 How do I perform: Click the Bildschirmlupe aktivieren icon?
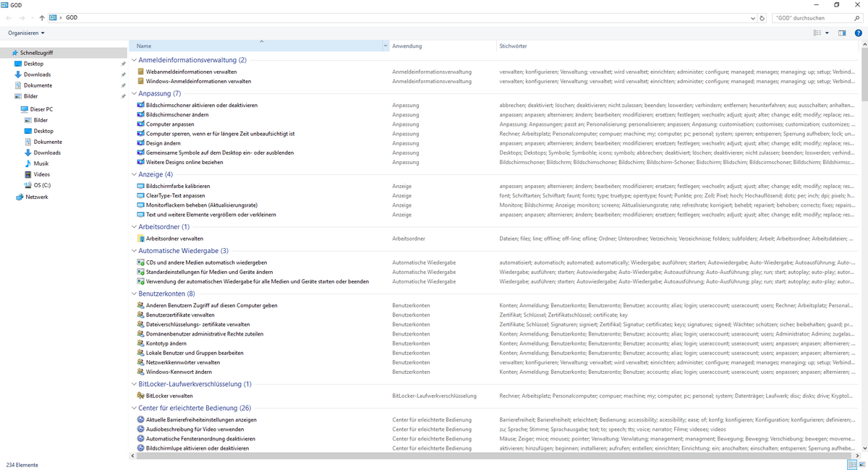(140, 448)
